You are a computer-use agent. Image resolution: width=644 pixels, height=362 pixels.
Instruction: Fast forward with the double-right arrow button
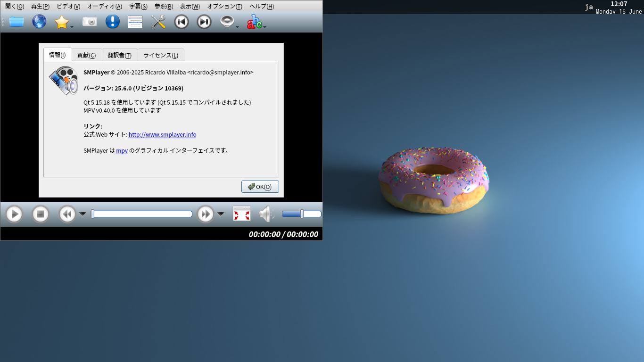(206, 214)
